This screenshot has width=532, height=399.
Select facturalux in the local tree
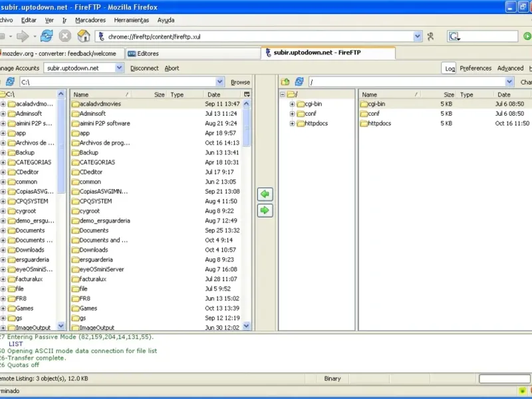pos(29,279)
